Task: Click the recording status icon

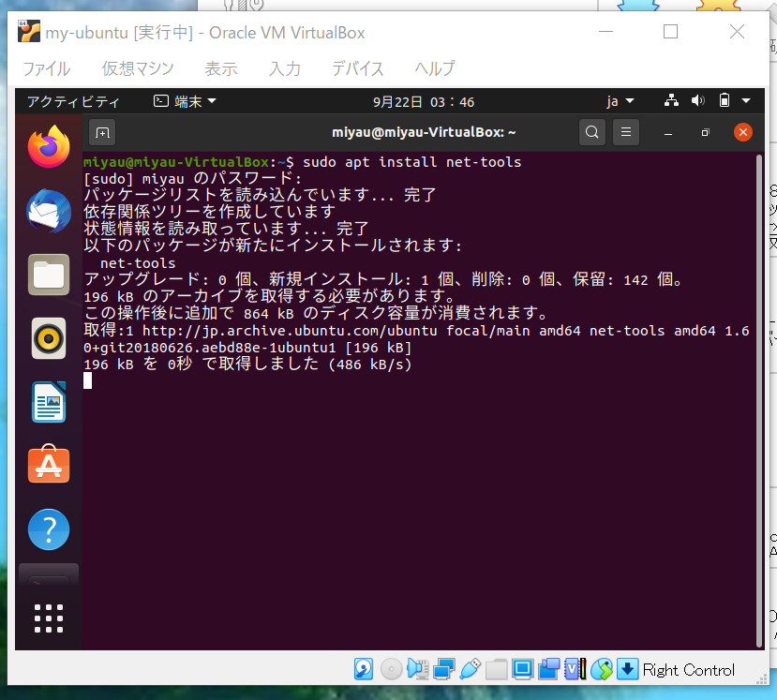Action: tap(549, 669)
